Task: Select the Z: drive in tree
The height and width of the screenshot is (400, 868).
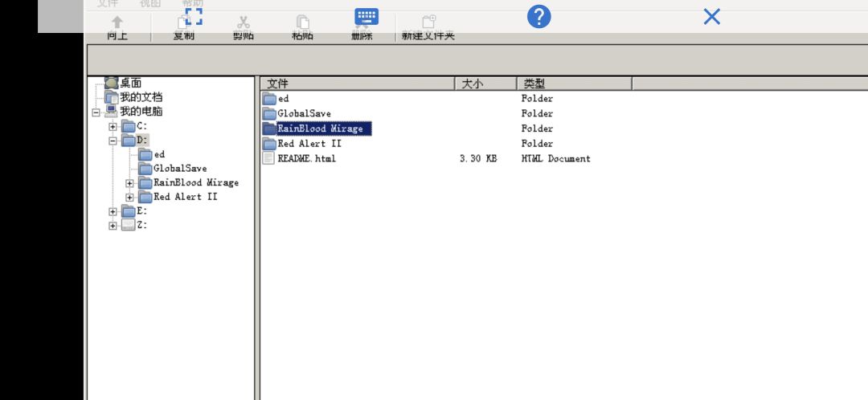Action: pos(141,225)
